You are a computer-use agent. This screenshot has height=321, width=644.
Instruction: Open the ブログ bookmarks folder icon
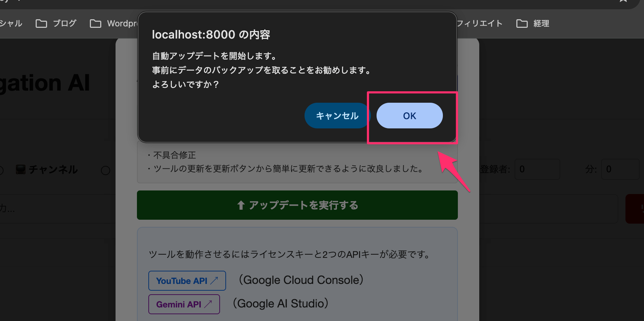pyautogui.click(x=41, y=24)
